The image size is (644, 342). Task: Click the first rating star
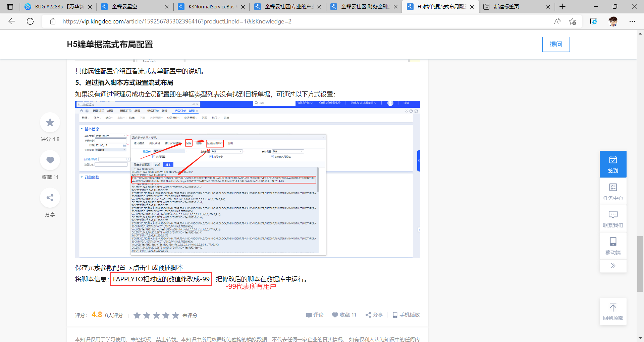[x=137, y=315]
